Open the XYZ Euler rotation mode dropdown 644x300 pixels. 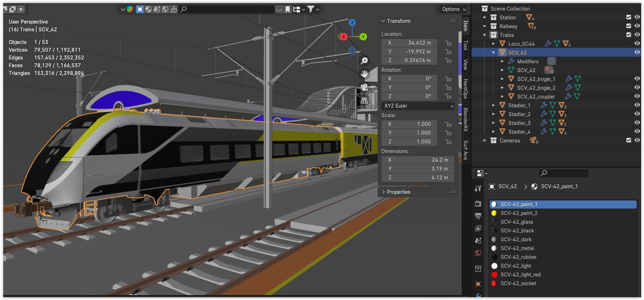click(418, 106)
